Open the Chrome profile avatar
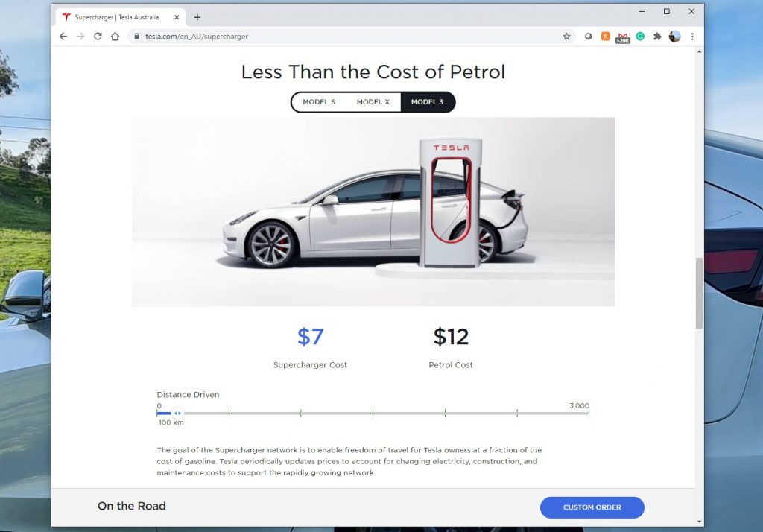763x532 pixels. [x=674, y=37]
